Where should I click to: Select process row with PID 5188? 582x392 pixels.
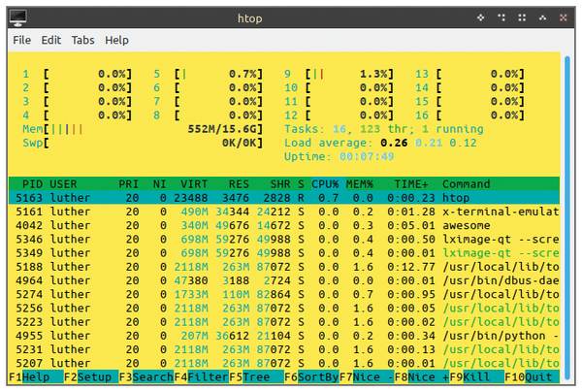(284, 266)
